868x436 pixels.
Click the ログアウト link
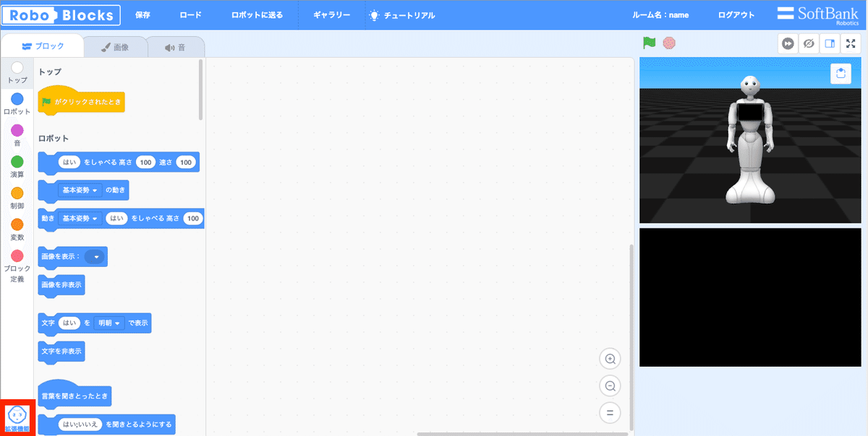coord(736,14)
